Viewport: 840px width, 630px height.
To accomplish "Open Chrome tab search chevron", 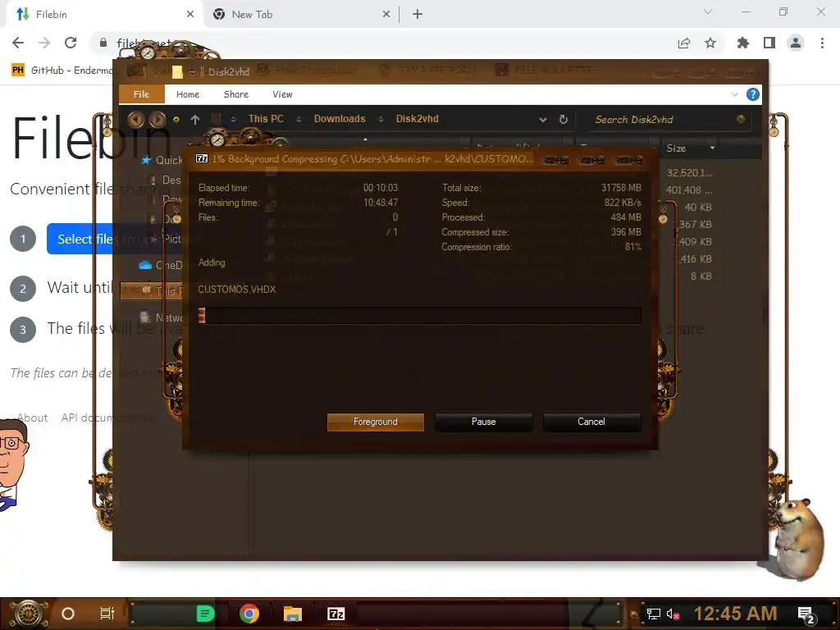I will 708,11.
